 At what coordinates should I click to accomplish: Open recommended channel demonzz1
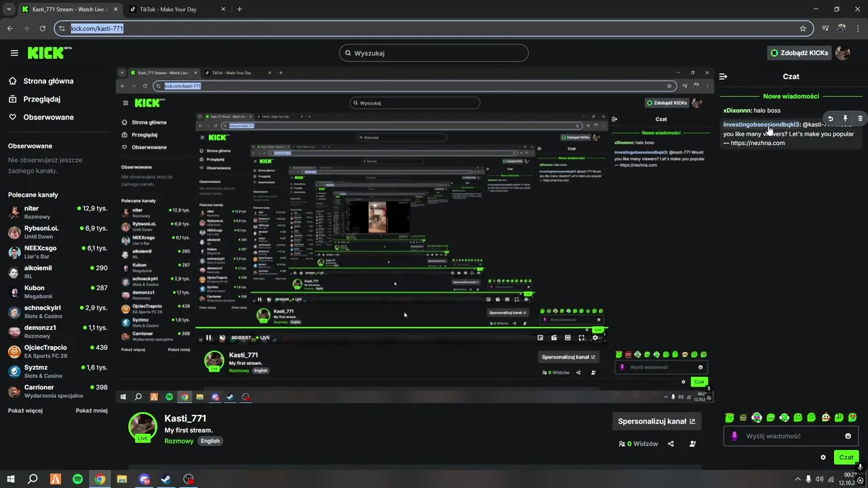pyautogui.click(x=58, y=331)
